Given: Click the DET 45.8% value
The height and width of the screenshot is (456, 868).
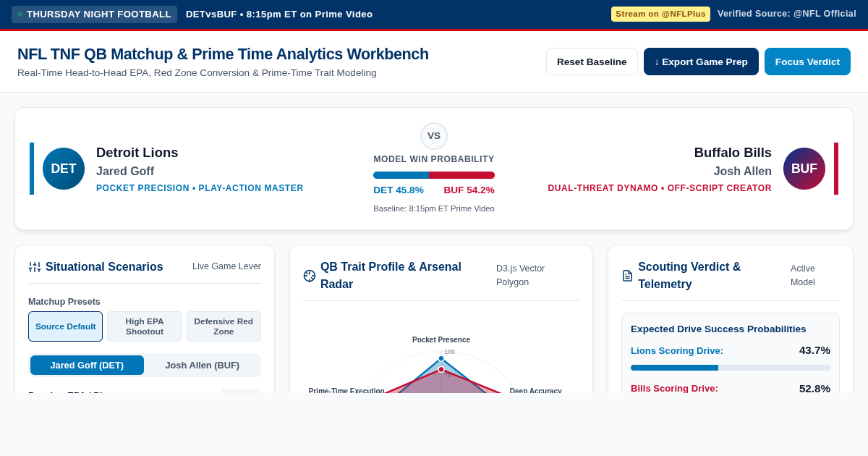Looking at the screenshot, I should 399,190.
